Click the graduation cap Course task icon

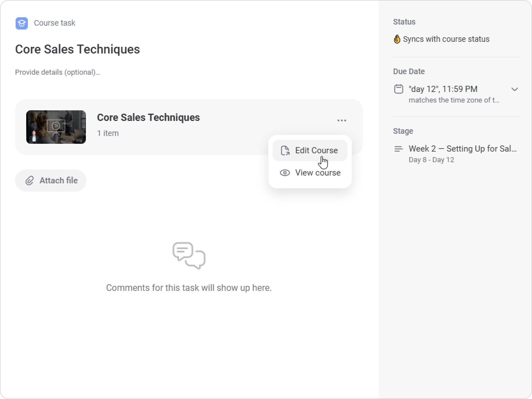click(x=21, y=23)
